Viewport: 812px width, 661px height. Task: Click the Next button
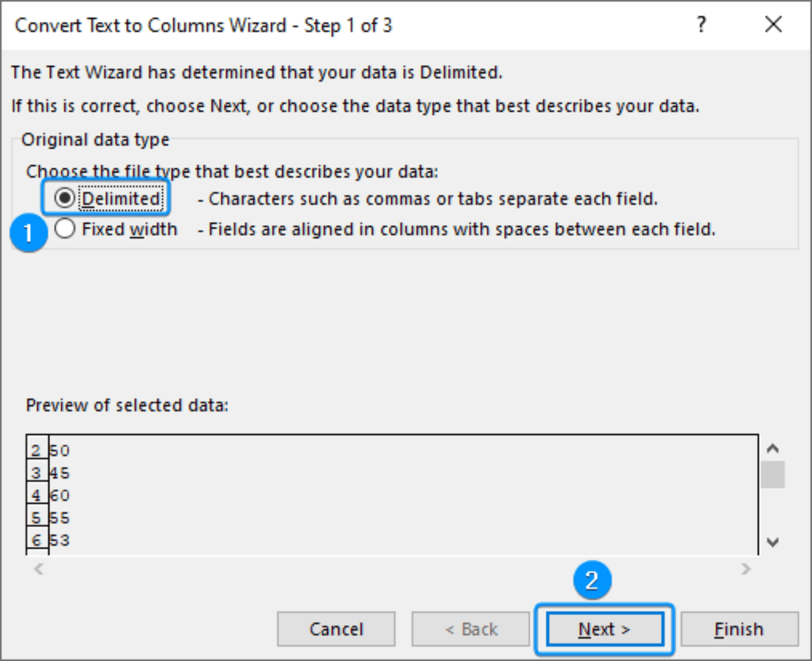(604, 629)
